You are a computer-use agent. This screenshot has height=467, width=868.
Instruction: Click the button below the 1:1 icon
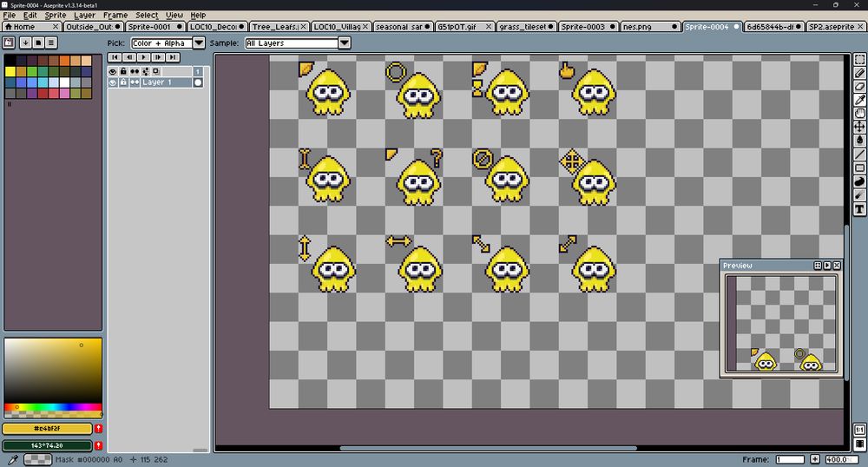point(859,444)
